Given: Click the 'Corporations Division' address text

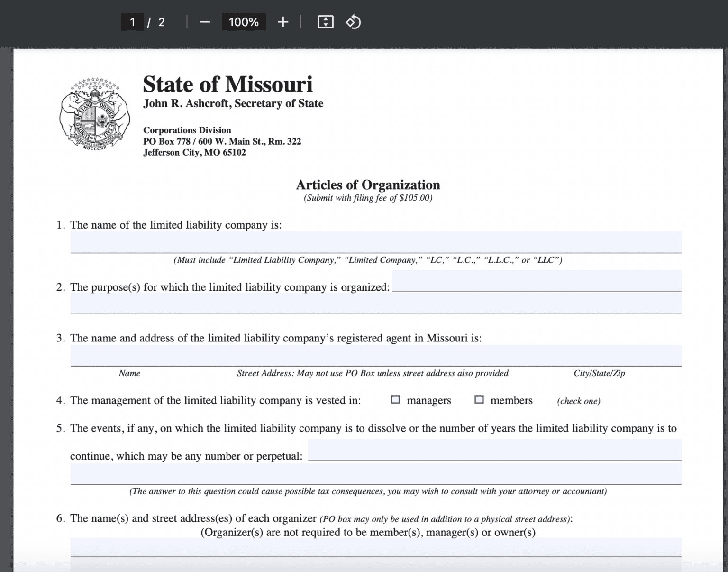Looking at the screenshot, I should pos(187,130).
